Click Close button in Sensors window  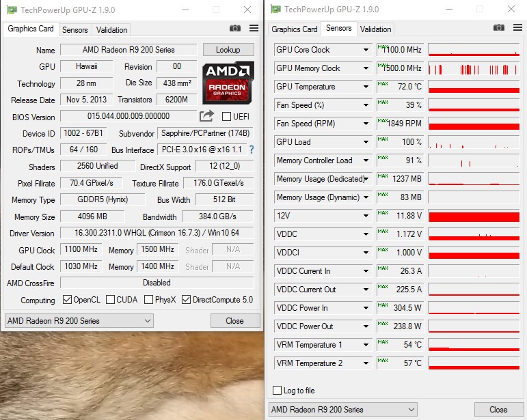point(499,410)
